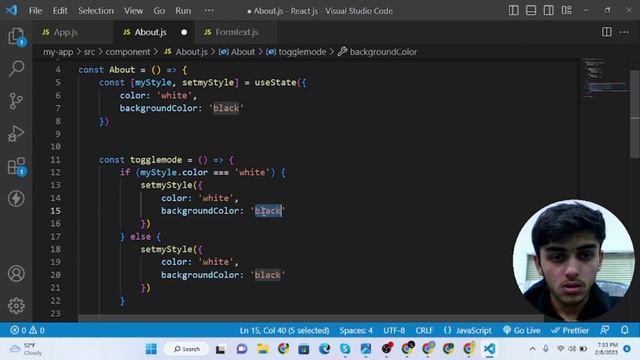Open the Selection menu

click(x=96, y=11)
